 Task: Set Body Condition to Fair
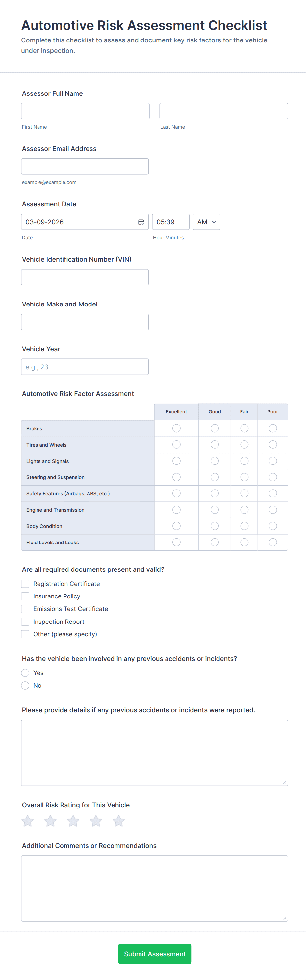[244, 526]
